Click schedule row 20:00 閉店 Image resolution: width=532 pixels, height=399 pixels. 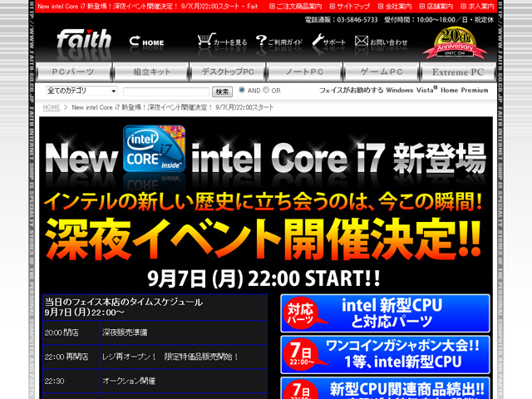click(x=155, y=332)
